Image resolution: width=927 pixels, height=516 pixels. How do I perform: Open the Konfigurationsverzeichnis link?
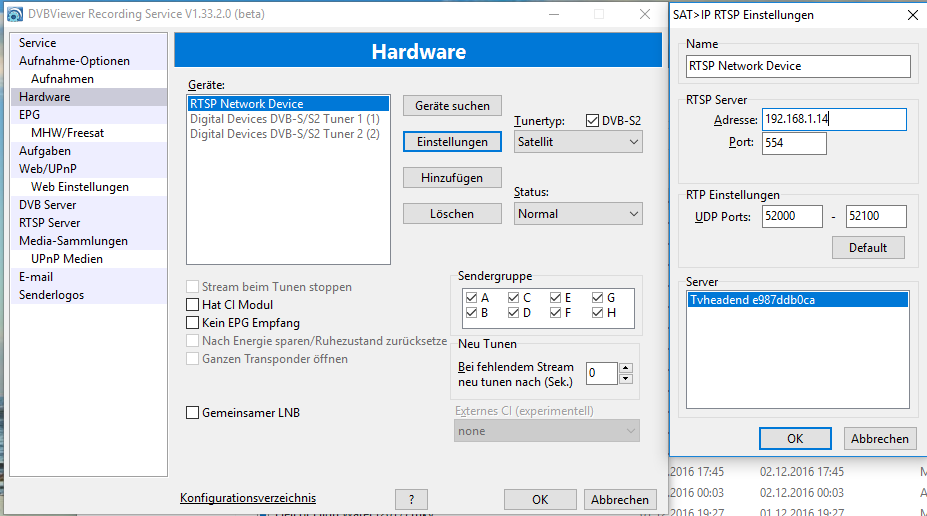click(x=248, y=498)
